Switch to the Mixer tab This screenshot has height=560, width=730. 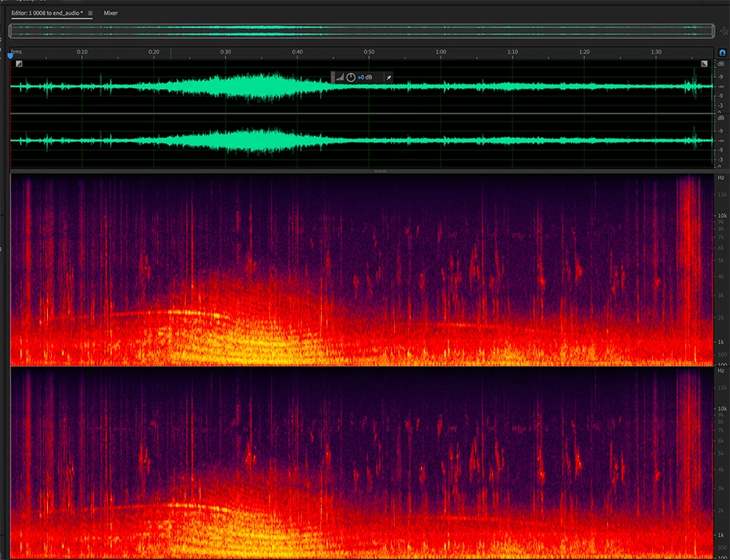click(x=111, y=13)
